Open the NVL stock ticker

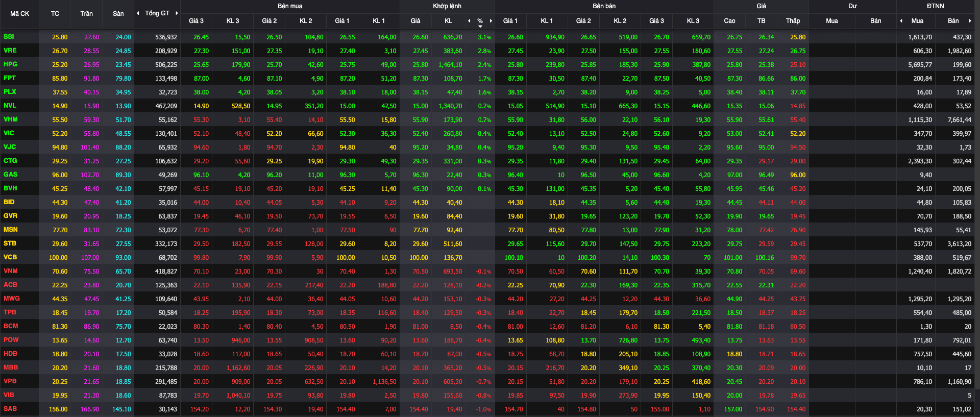(10, 106)
